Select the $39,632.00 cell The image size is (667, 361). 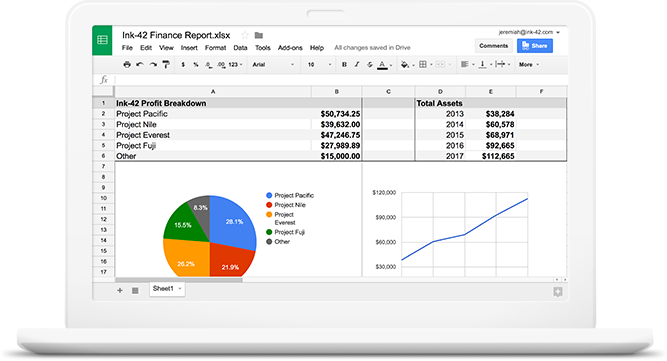pyautogui.click(x=336, y=124)
